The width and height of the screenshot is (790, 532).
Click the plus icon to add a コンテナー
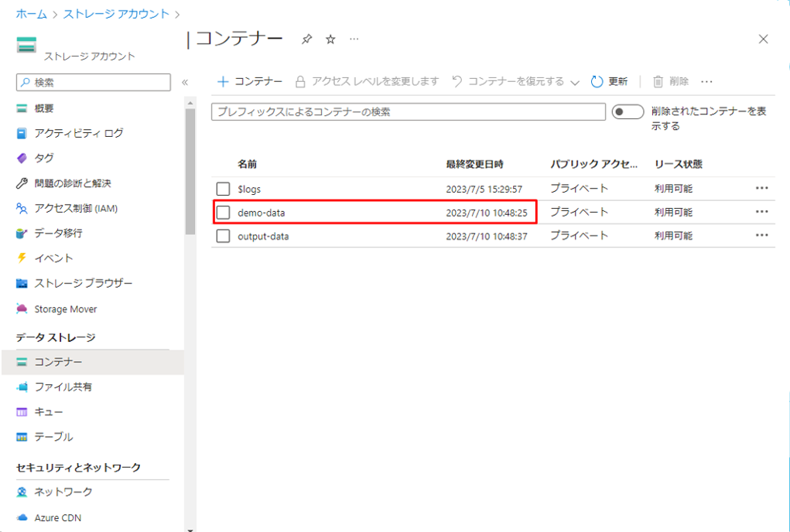pos(223,81)
